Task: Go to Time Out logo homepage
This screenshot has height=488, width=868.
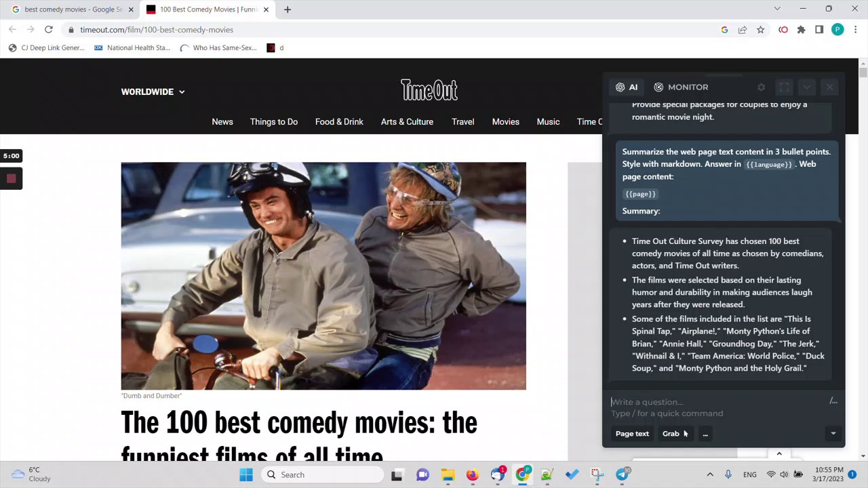Action: (429, 90)
